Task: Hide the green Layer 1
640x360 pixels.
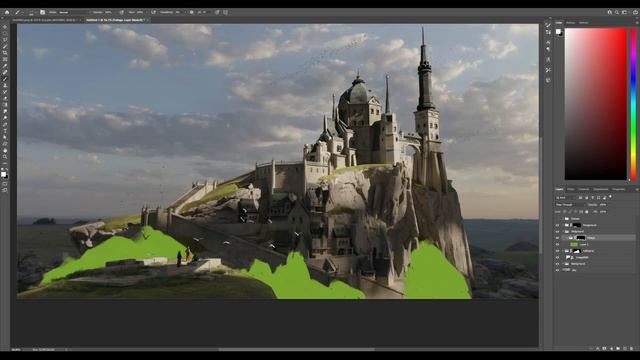Action: (558, 244)
